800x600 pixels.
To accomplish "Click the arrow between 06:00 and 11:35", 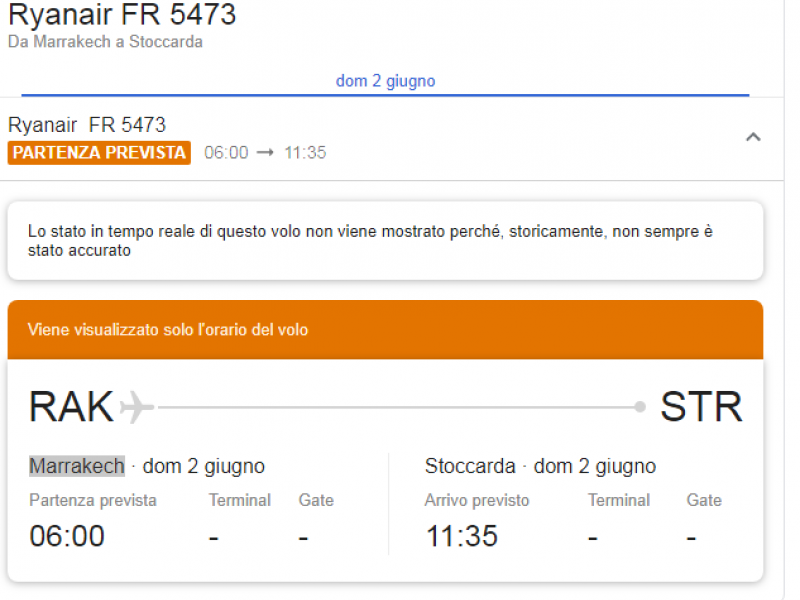I will click(x=265, y=153).
